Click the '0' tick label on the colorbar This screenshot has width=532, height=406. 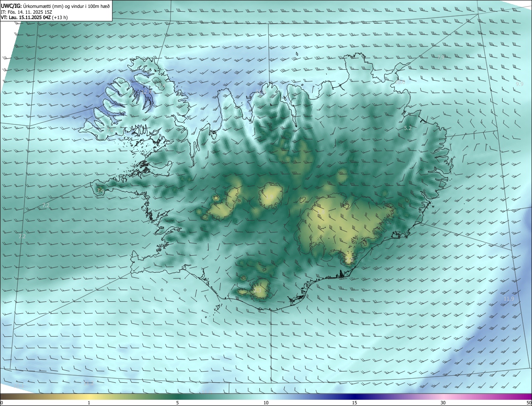[x=1, y=403]
